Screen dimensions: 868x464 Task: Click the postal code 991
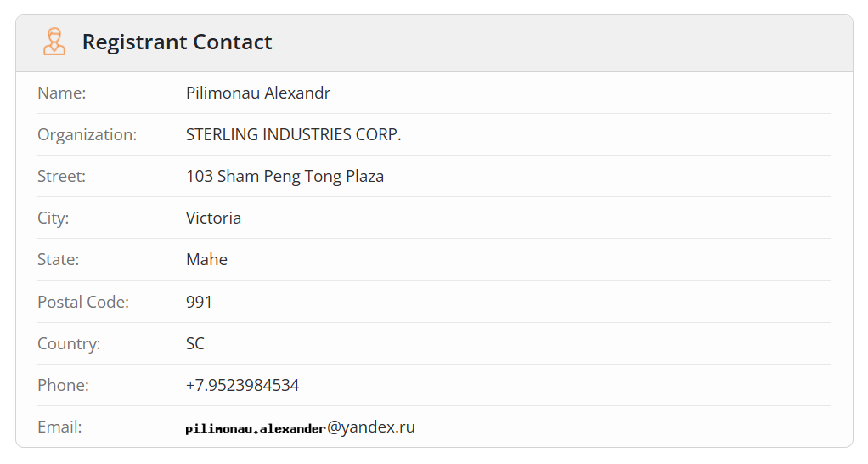tap(199, 302)
